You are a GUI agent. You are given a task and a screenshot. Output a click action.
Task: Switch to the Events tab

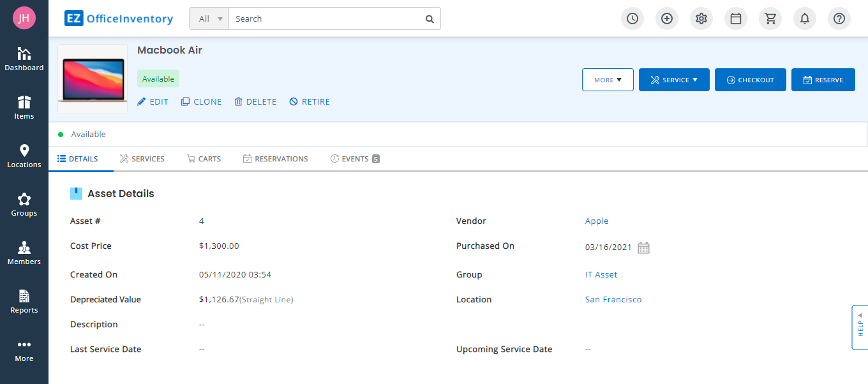pyautogui.click(x=355, y=159)
